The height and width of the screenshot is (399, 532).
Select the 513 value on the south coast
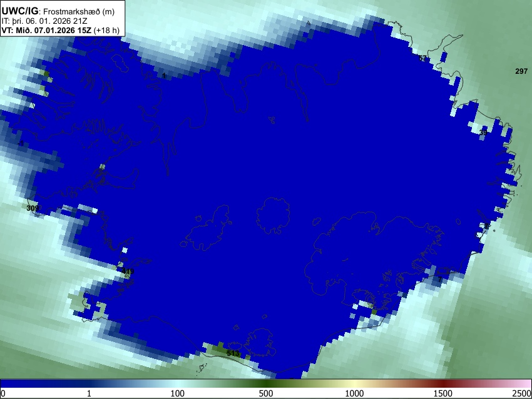click(233, 353)
